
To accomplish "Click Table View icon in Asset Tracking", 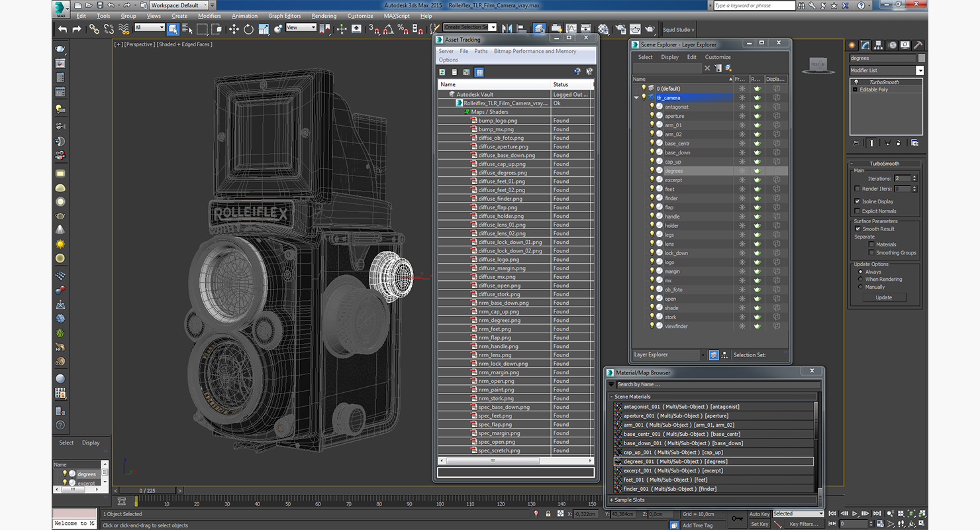I will tap(479, 72).
